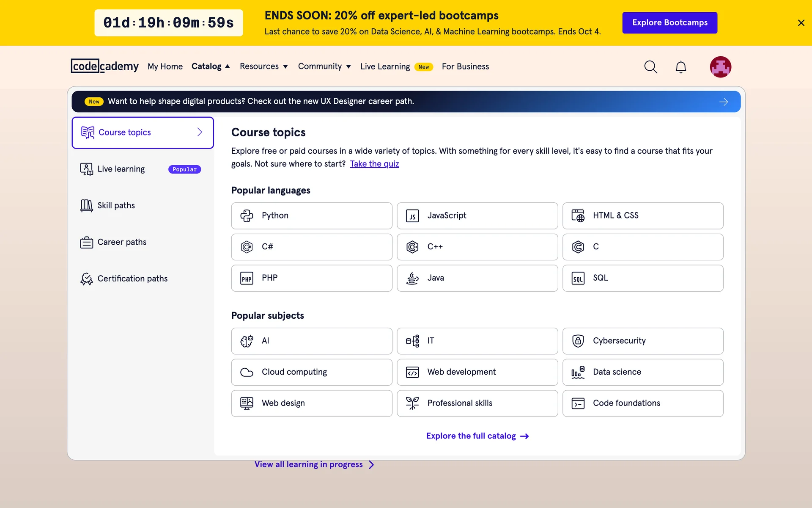The width and height of the screenshot is (812, 508).
Task: Expand the Resources dropdown
Action: click(x=263, y=66)
